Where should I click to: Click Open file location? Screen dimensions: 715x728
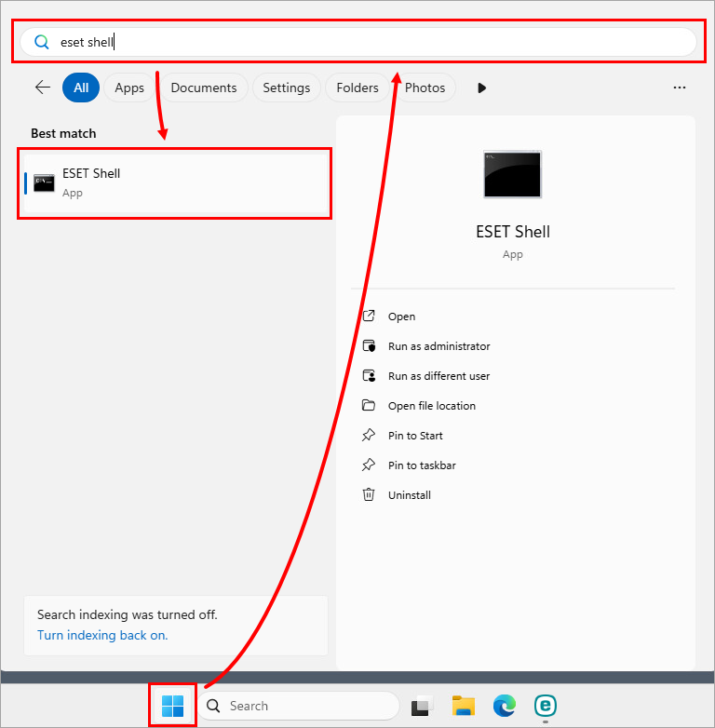coord(431,406)
